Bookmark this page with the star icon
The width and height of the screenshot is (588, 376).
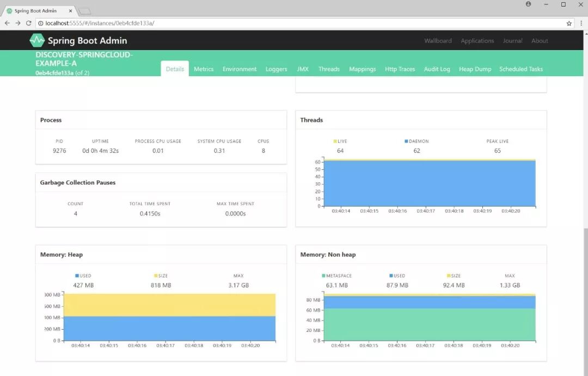click(x=569, y=23)
